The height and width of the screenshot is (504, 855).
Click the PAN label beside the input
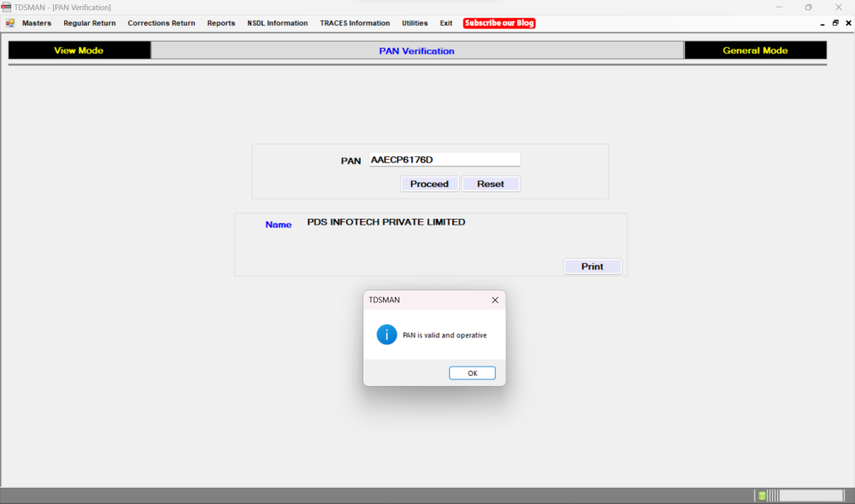(x=351, y=161)
